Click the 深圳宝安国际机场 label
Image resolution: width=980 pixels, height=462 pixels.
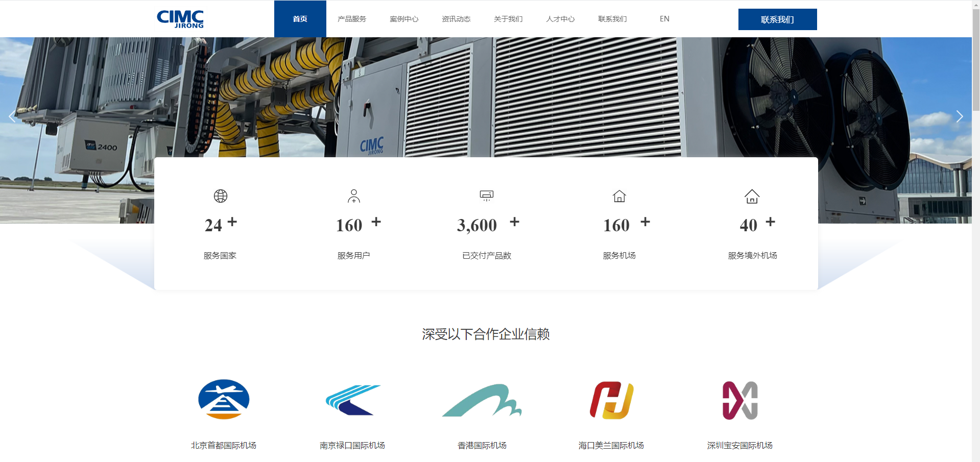point(740,446)
